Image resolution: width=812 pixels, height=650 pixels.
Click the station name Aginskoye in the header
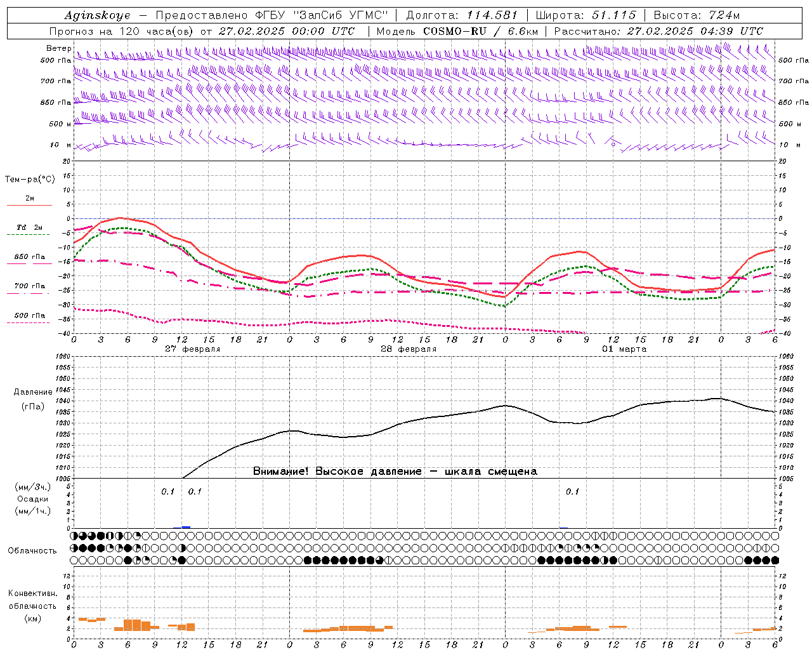tap(98, 15)
